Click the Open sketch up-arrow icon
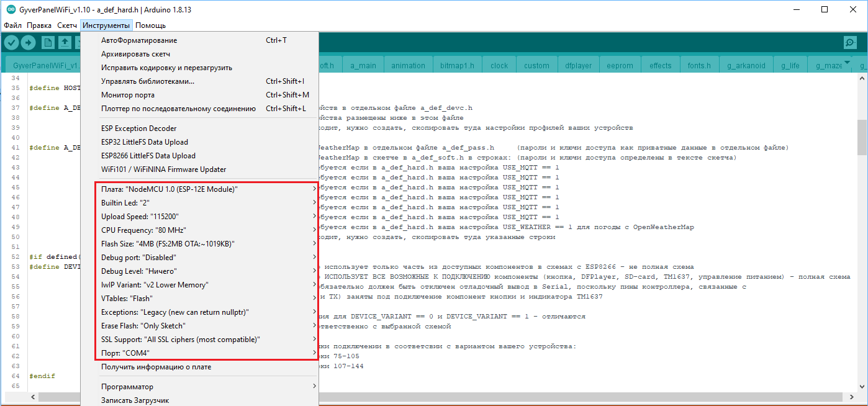The width and height of the screenshot is (868, 406). 65,42
